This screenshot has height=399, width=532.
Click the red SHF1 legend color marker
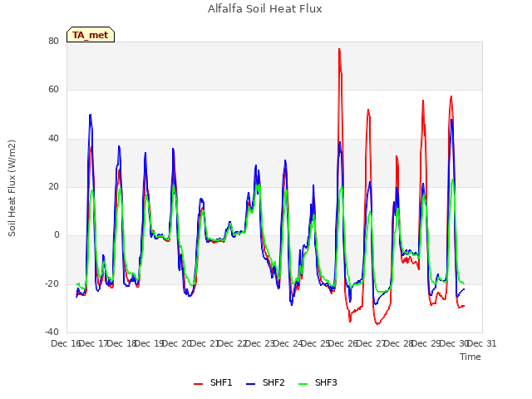pyautogui.click(x=198, y=384)
